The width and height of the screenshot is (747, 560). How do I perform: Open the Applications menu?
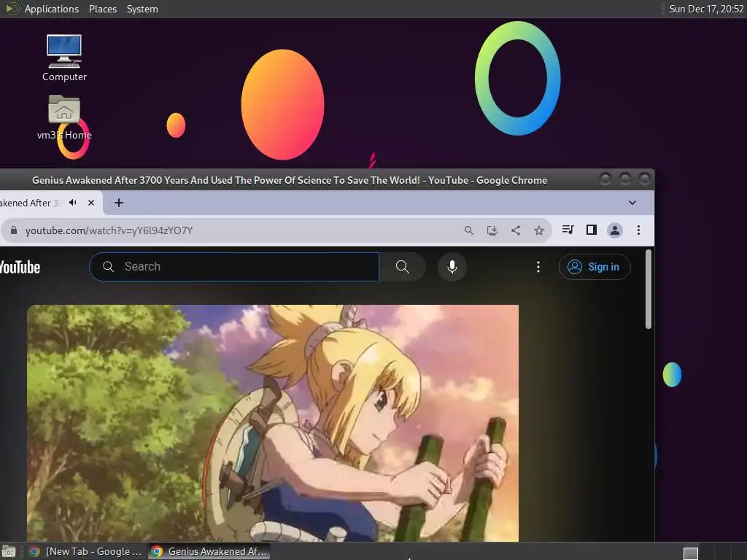coord(52,9)
